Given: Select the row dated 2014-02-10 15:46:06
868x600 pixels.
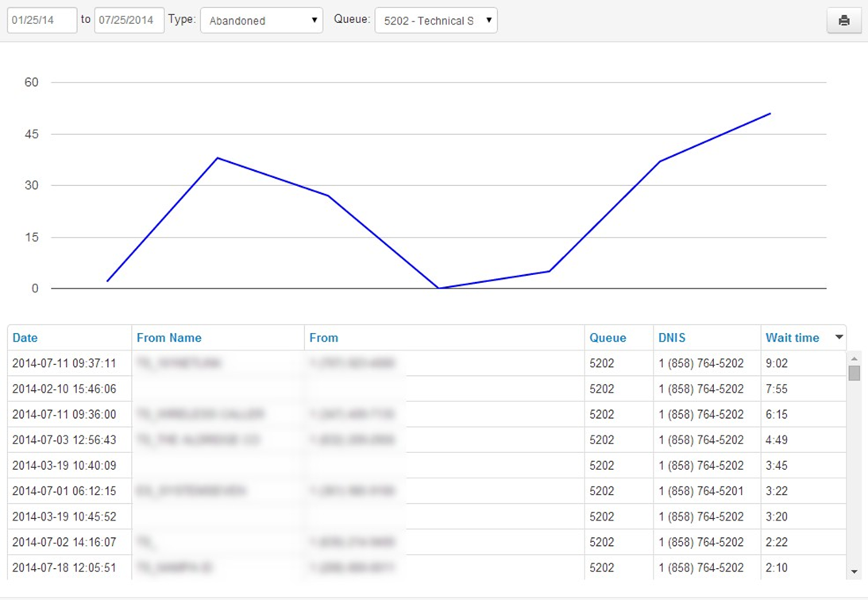Looking at the screenshot, I should click(x=426, y=389).
